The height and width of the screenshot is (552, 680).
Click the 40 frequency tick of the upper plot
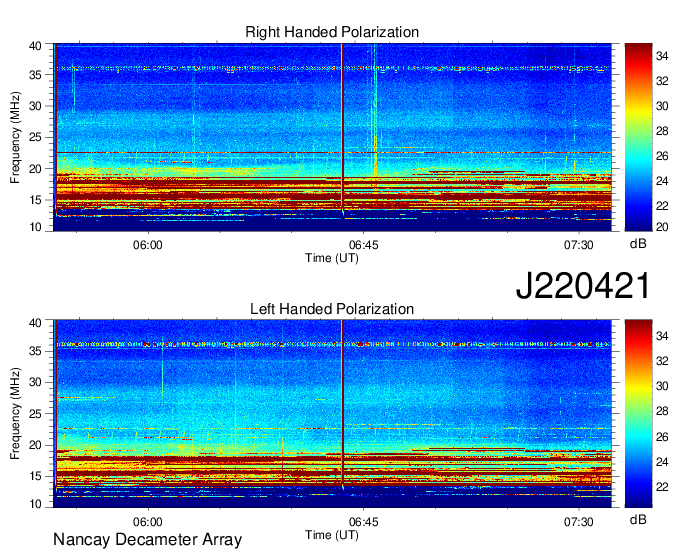(x=36, y=46)
